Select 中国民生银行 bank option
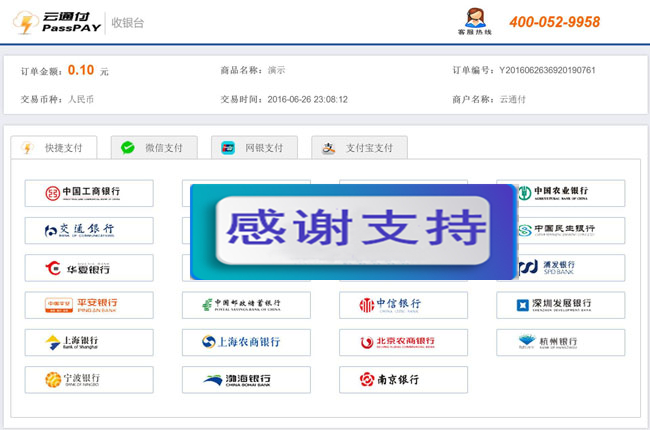The image size is (650, 430). click(571, 231)
